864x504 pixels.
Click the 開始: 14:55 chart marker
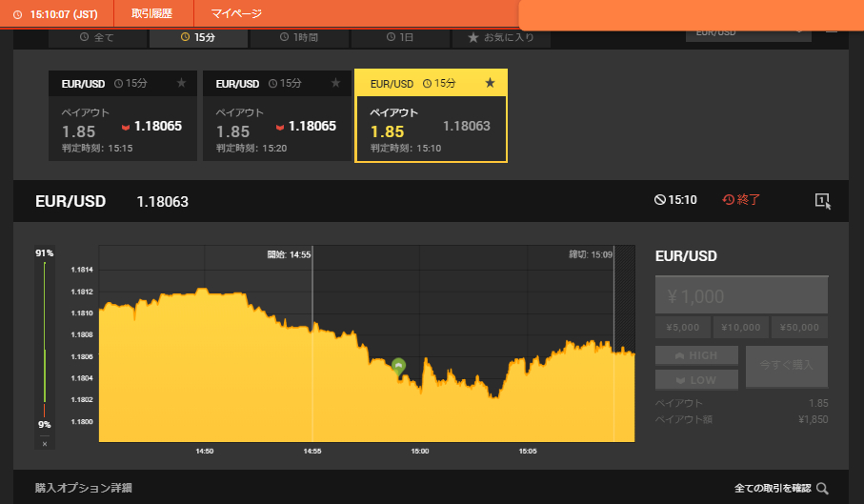[290, 254]
